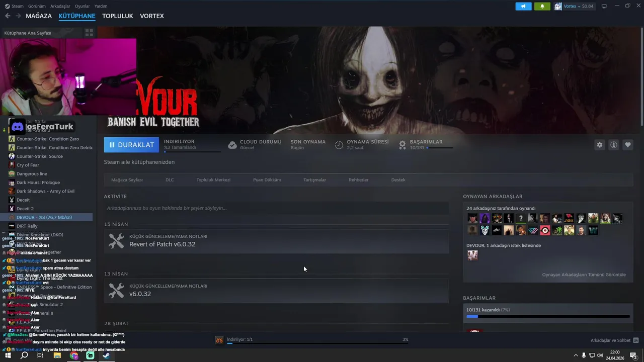Click the activity comment input field
644x362 pixels.
click(276, 208)
